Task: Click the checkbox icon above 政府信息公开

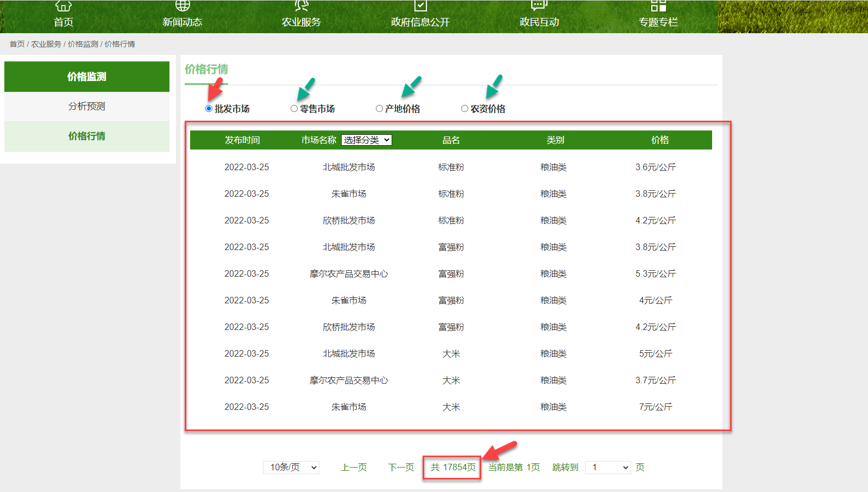Action: 420,6
